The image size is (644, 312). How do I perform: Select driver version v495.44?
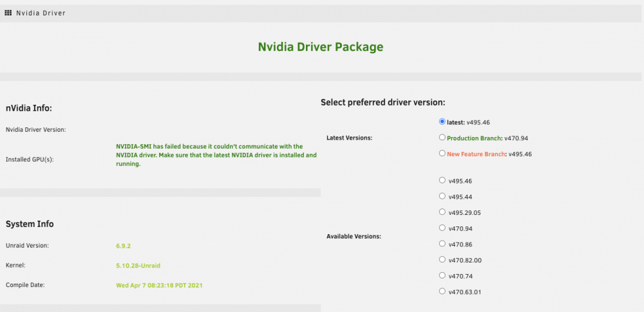[x=442, y=196]
